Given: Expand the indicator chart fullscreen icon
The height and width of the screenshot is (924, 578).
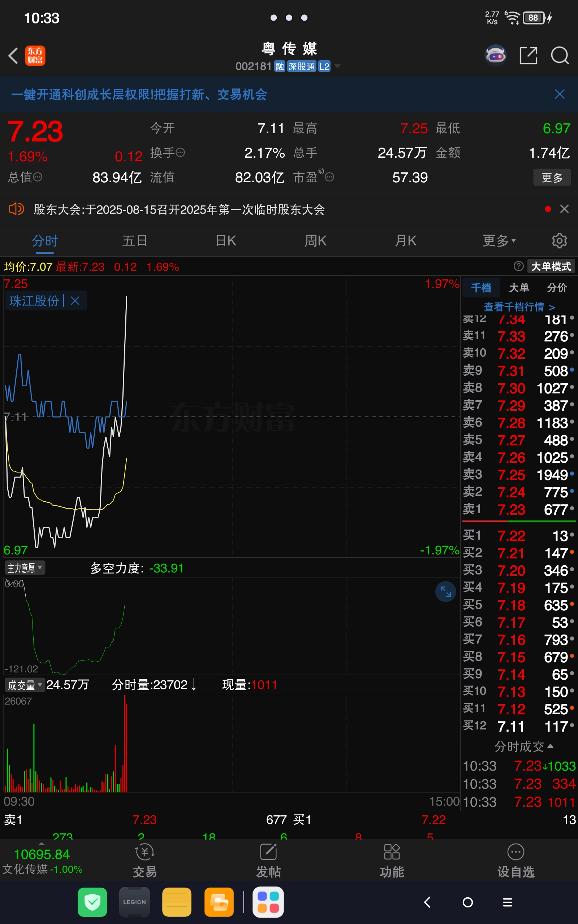Looking at the screenshot, I should click(x=446, y=592).
